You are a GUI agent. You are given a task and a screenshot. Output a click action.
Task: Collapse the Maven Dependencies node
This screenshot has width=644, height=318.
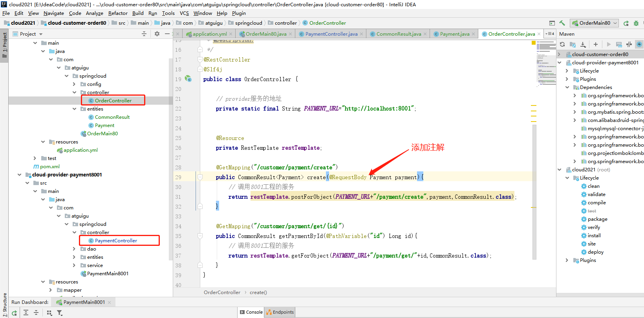[567, 87]
